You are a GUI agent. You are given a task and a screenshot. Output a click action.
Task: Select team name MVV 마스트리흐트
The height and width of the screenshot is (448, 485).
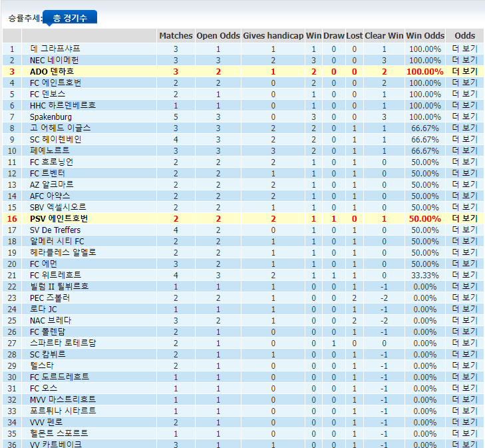(63, 399)
